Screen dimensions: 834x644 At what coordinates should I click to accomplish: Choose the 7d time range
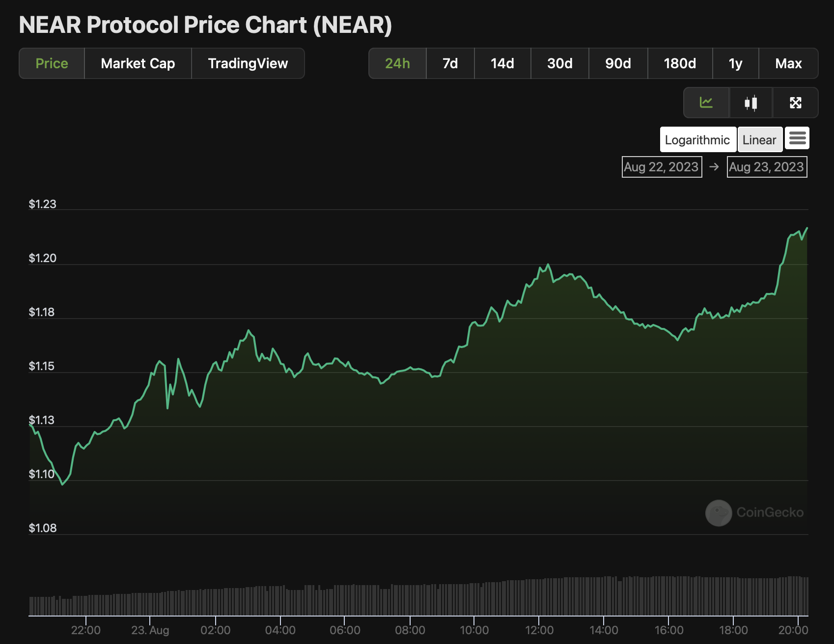[x=450, y=63]
